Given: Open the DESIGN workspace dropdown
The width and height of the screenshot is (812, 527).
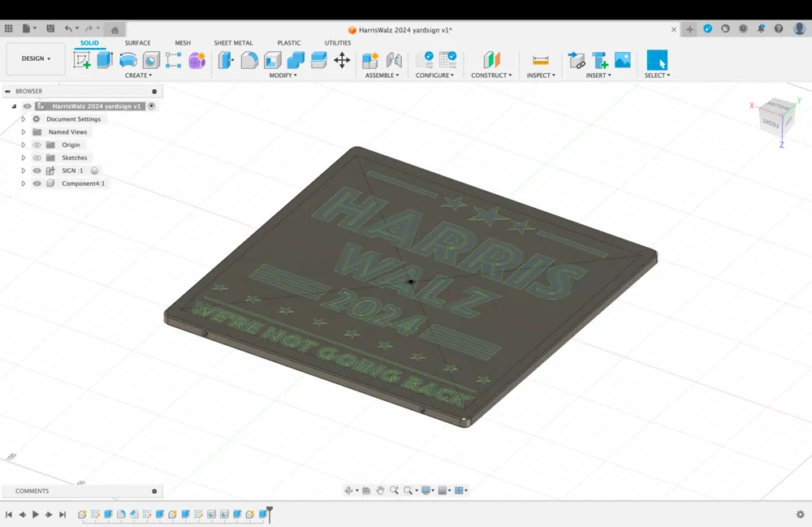Looking at the screenshot, I should [36, 58].
